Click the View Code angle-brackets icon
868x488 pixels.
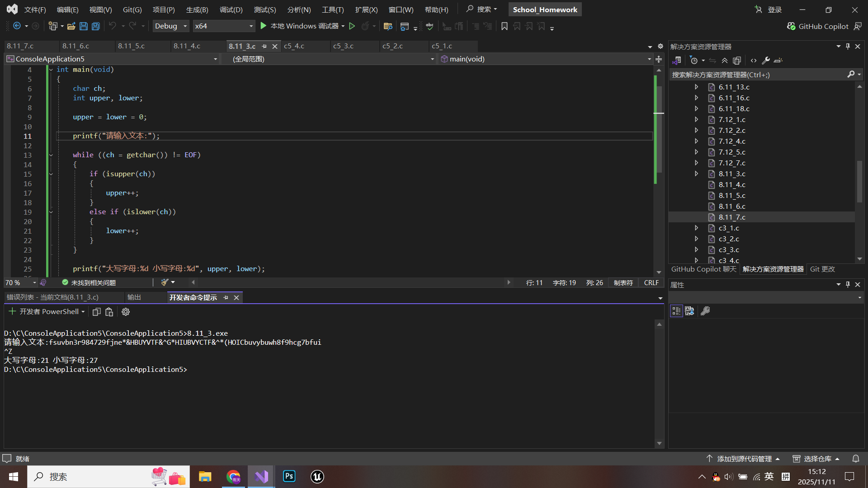pyautogui.click(x=754, y=61)
